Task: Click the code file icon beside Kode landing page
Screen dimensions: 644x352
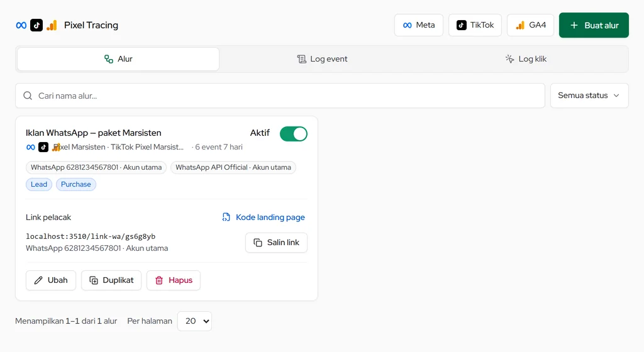Action: click(226, 217)
